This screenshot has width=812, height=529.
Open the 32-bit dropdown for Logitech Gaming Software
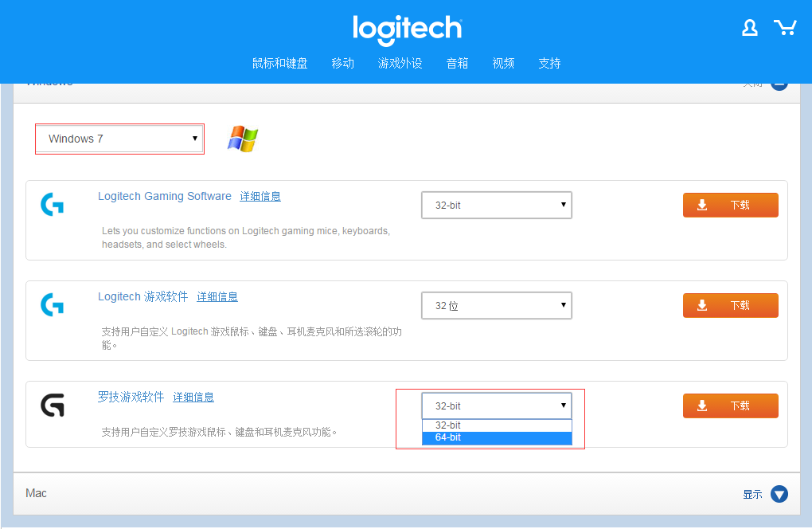click(x=497, y=206)
